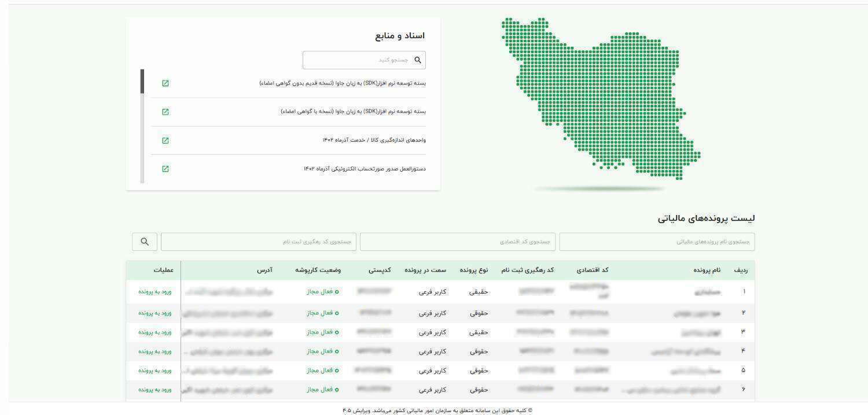This screenshot has height=415, width=868.
Task: Click کاربر فرعی role in row 5
Action: (x=432, y=370)
